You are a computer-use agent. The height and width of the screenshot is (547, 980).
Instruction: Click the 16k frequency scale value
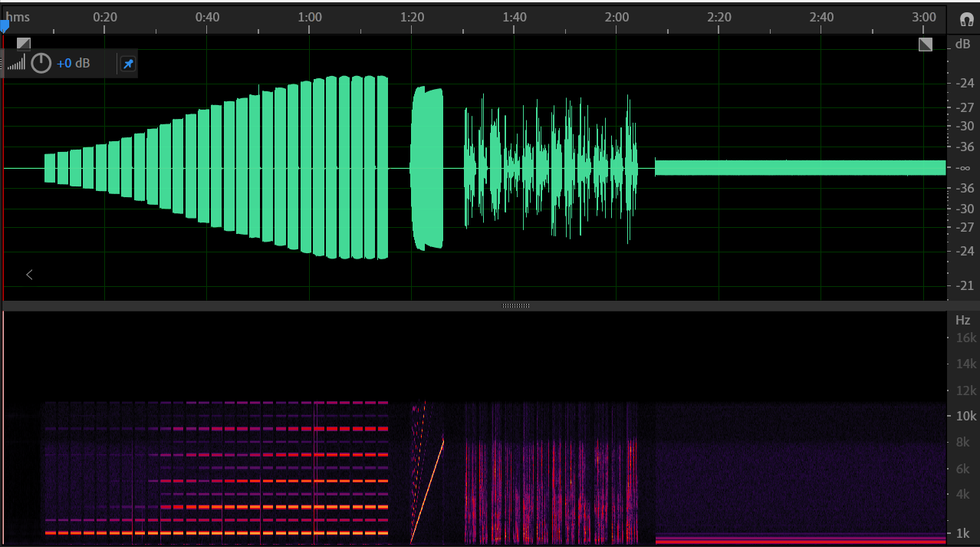pos(966,338)
